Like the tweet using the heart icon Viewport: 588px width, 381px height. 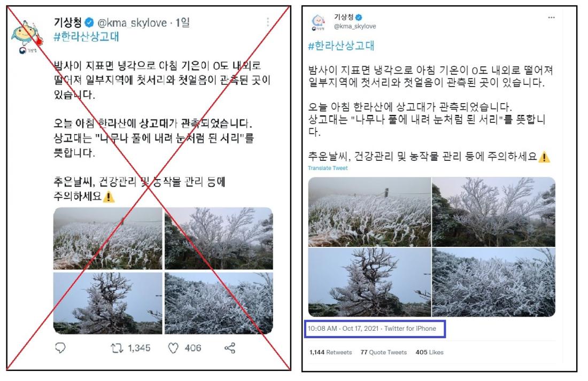173,348
